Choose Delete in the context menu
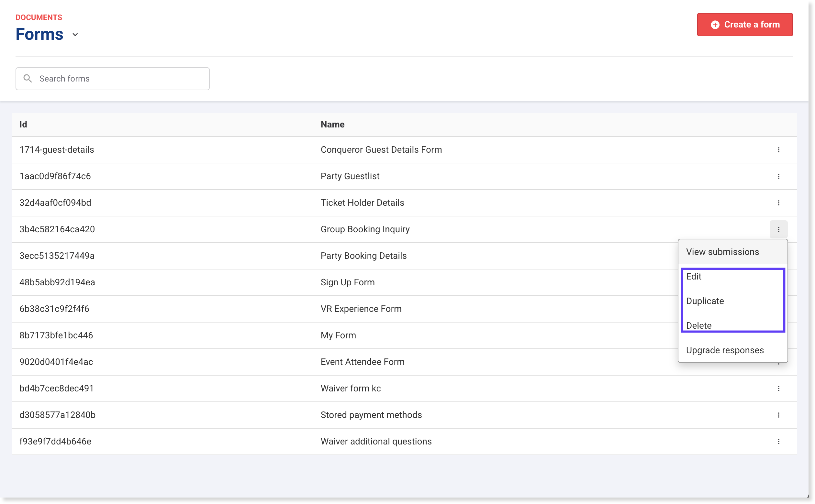This screenshot has width=815, height=504. (x=698, y=325)
